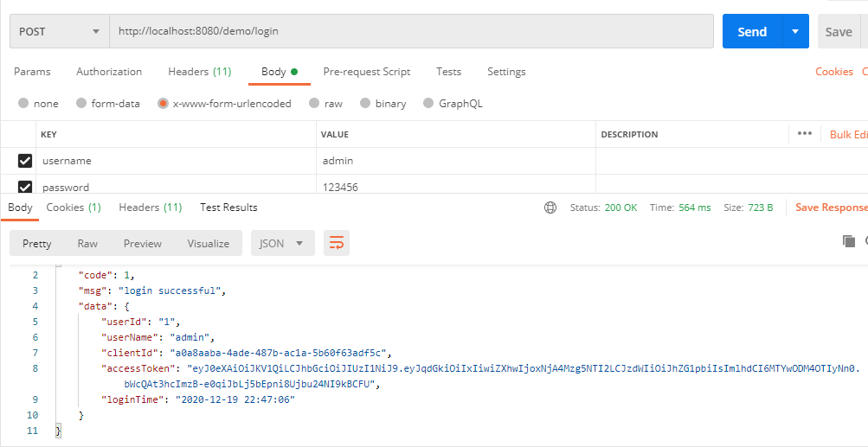Click the loginTime value "2020-12-19 22:47:06"
Viewport: 868px width, 447px height.
coord(235,399)
